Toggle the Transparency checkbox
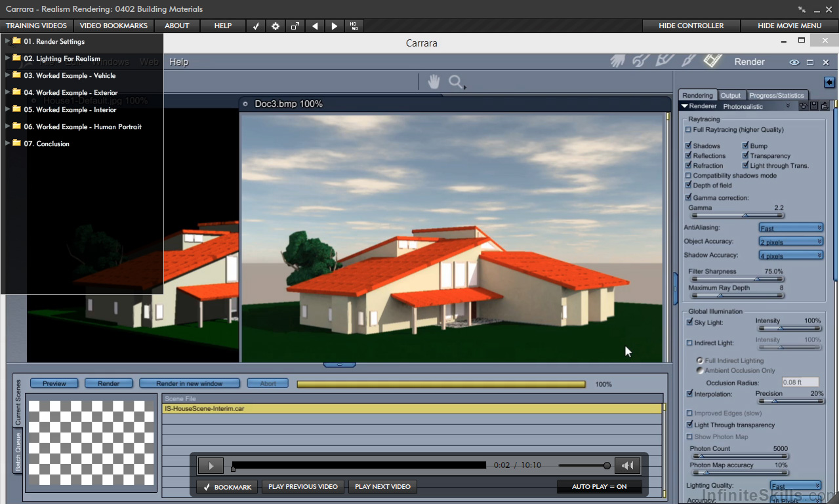The width and height of the screenshot is (839, 504). pos(745,155)
